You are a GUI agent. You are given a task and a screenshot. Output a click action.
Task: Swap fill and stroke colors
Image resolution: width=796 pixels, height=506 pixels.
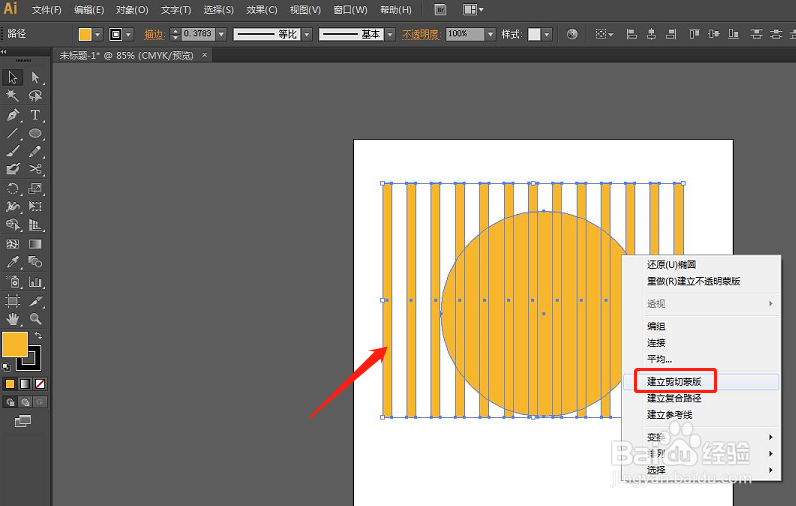38,335
